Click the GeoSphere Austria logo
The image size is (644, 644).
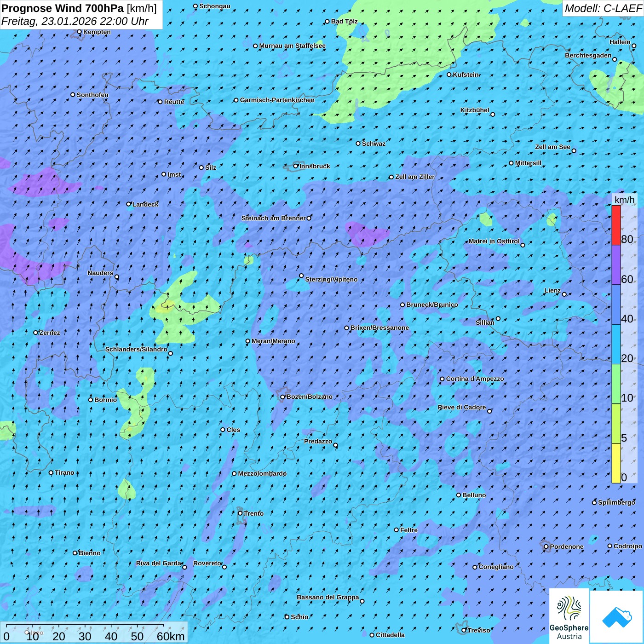tap(569, 616)
